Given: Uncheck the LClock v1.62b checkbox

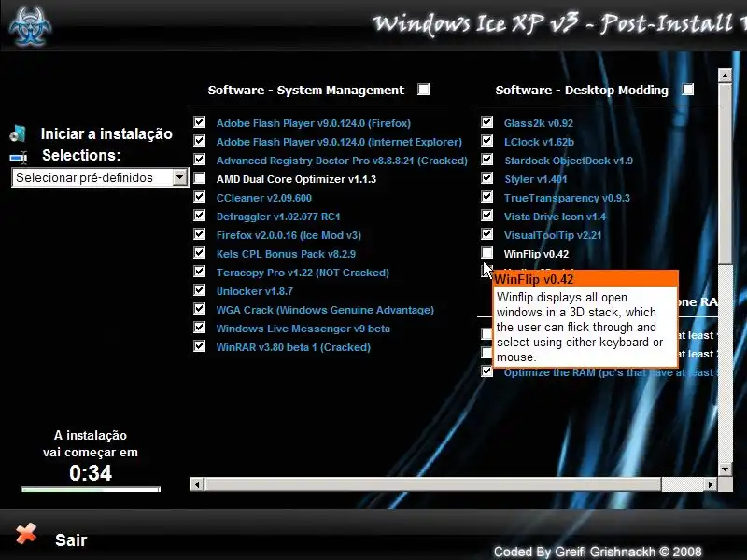Looking at the screenshot, I should (486, 141).
